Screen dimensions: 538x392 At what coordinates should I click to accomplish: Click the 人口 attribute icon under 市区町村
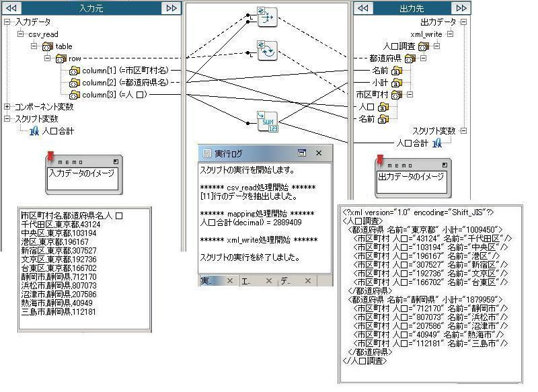[383, 108]
